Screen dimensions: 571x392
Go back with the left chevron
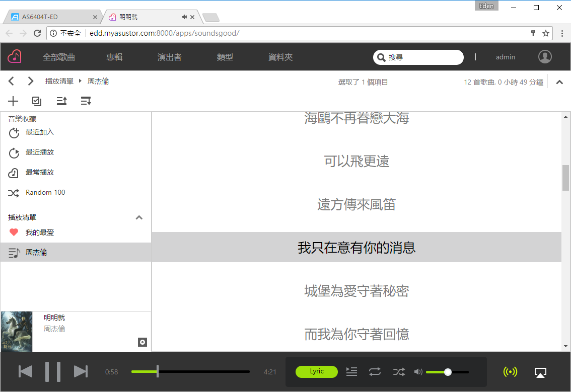pyautogui.click(x=11, y=81)
